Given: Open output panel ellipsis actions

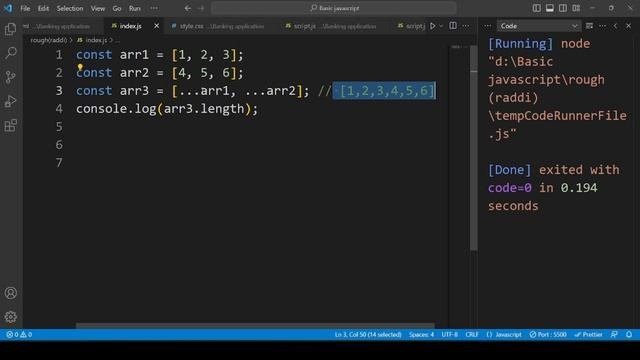Looking at the screenshot, I should [x=602, y=26].
